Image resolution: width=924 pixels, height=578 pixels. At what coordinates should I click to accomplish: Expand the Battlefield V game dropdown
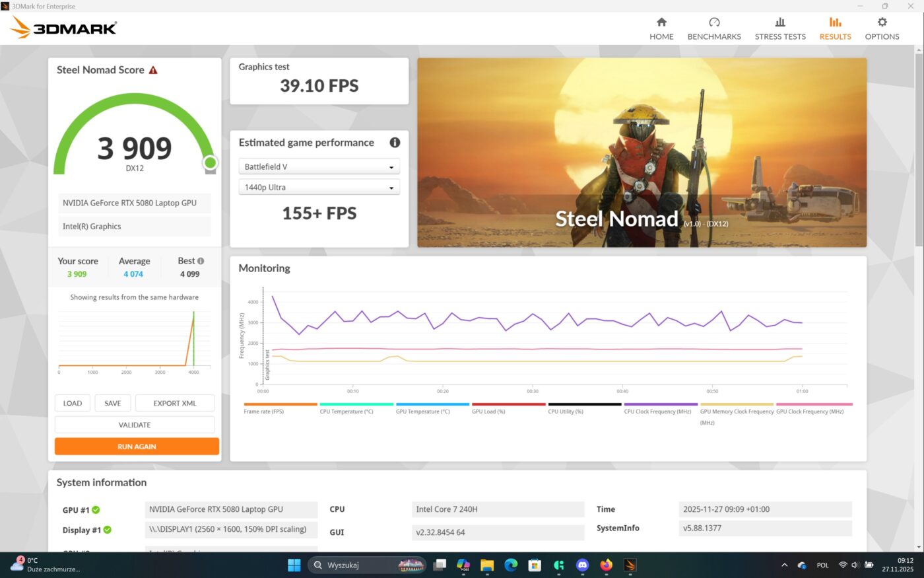(319, 167)
